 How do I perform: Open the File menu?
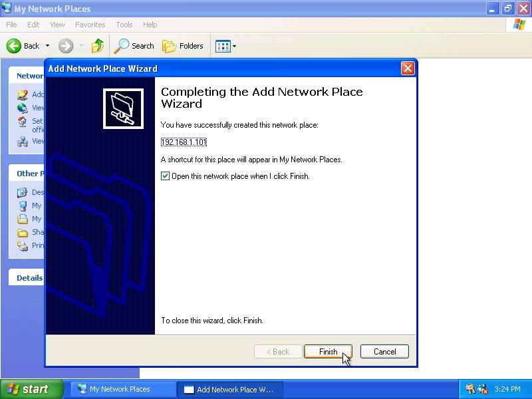pyautogui.click(x=11, y=25)
